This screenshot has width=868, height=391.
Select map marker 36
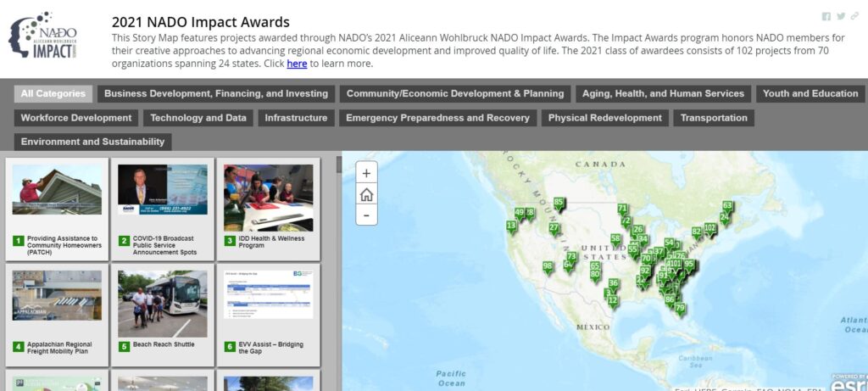click(613, 284)
